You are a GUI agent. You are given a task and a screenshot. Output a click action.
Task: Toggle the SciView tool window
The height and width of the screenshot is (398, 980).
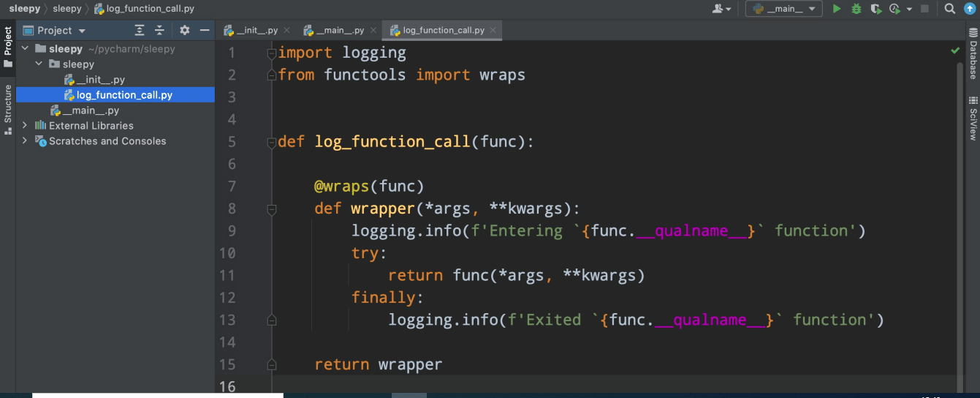pos(973,119)
